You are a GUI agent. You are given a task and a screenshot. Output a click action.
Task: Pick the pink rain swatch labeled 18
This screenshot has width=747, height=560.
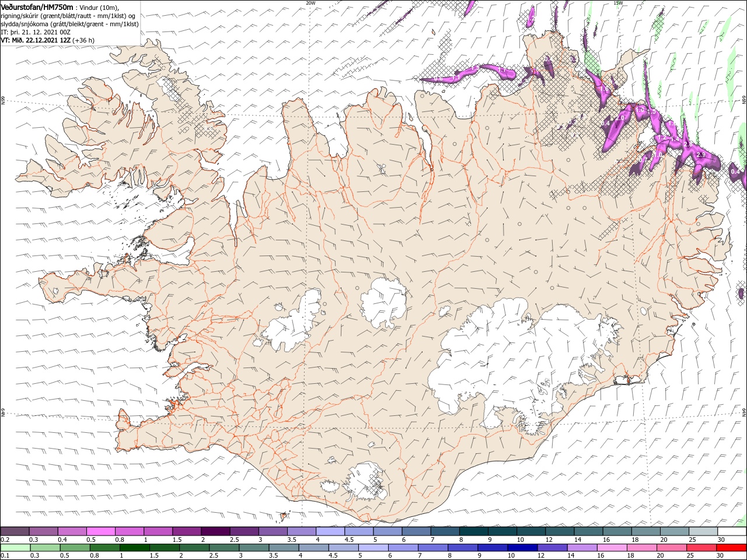point(641,548)
